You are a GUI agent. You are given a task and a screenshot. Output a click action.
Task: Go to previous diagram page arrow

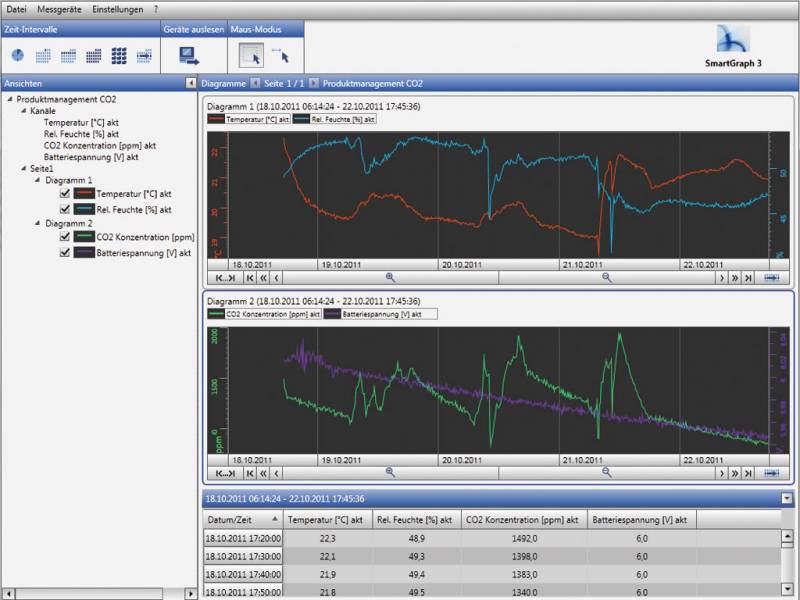(255, 83)
